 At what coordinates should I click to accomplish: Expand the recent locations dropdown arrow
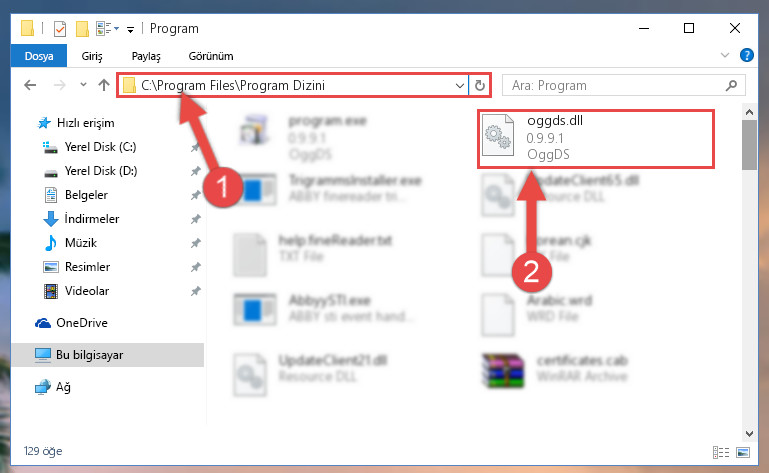(x=83, y=85)
